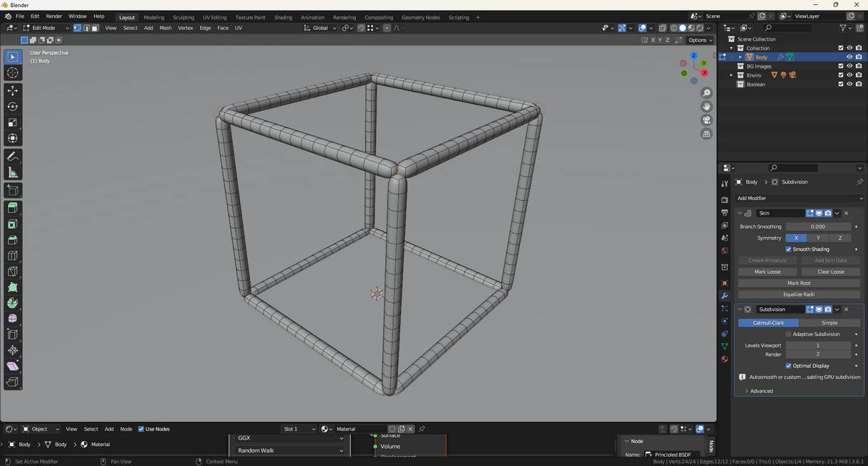Viewport: 868px width, 466px height.
Task: Select the Cursor tool
Action: click(13, 73)
